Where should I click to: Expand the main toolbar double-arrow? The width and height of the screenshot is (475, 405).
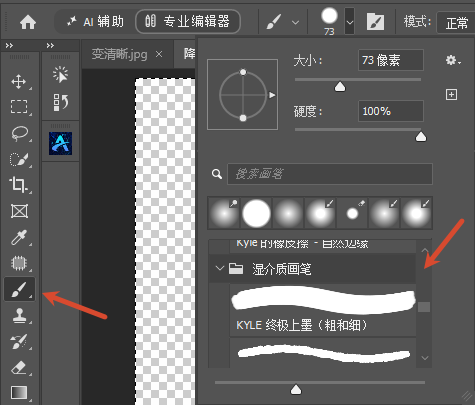pyautogui.click(x=9, y=46)
